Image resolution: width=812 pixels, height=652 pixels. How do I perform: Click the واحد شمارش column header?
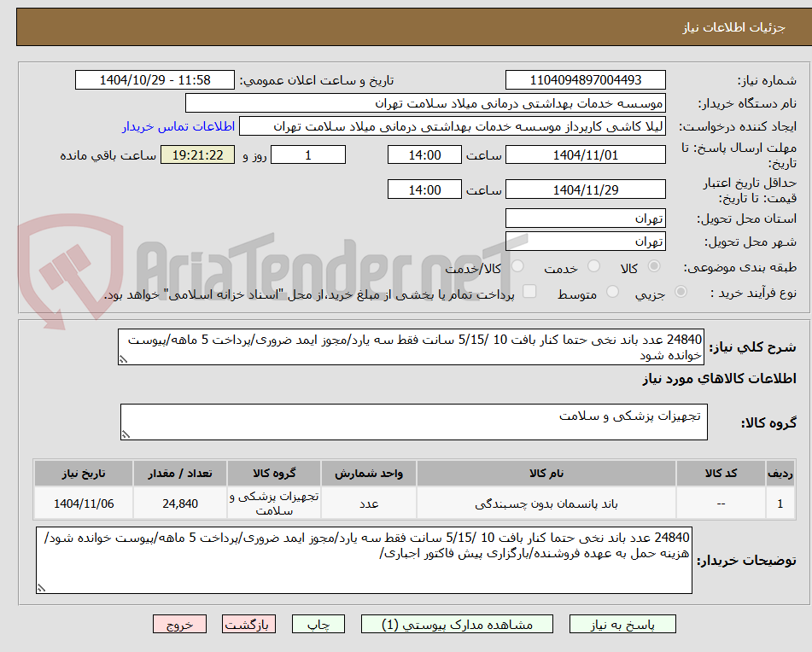tap(369, 474)
